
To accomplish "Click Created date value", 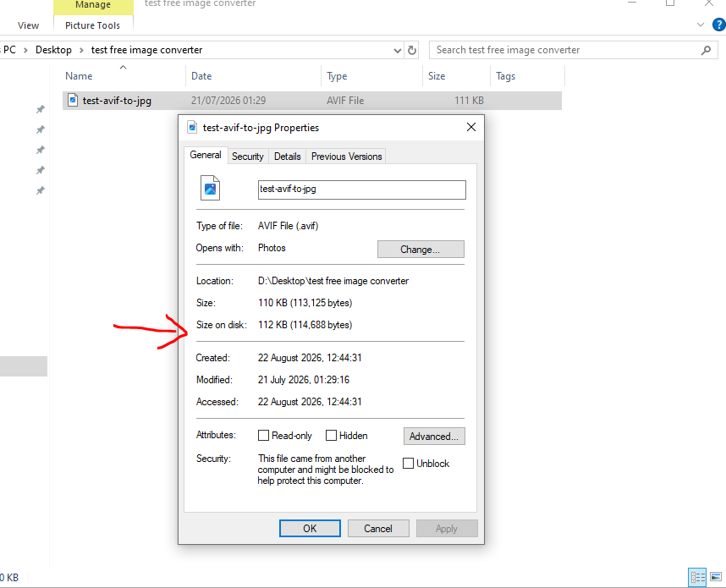I will pyautogui.click(x=310, y=358).
